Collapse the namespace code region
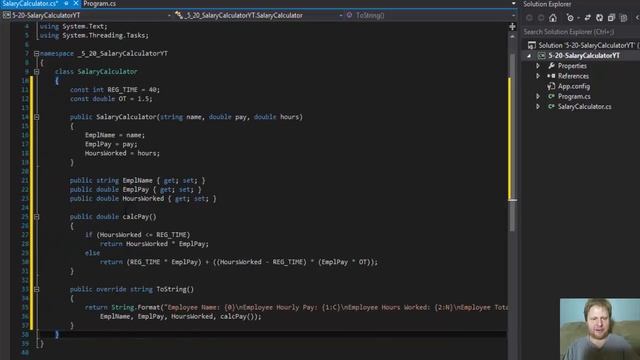 tap(36, 53)
